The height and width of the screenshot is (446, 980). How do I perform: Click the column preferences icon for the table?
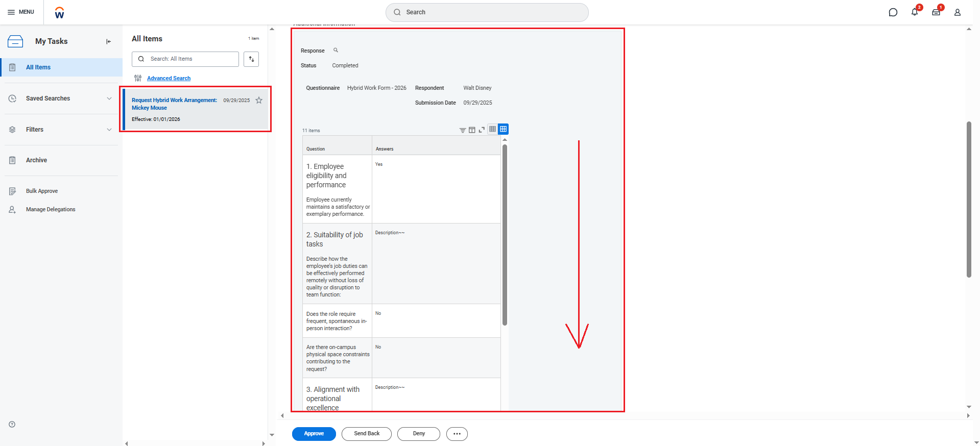472,130
